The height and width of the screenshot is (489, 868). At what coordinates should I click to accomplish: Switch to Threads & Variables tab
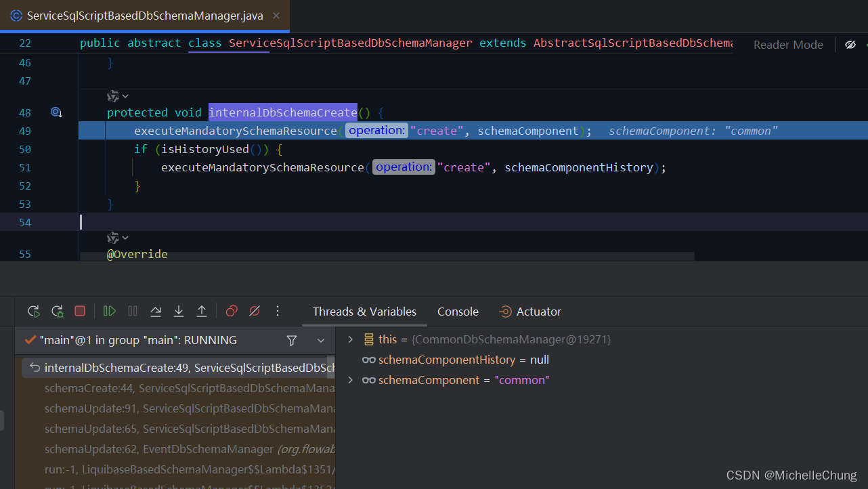coord(364,312)
